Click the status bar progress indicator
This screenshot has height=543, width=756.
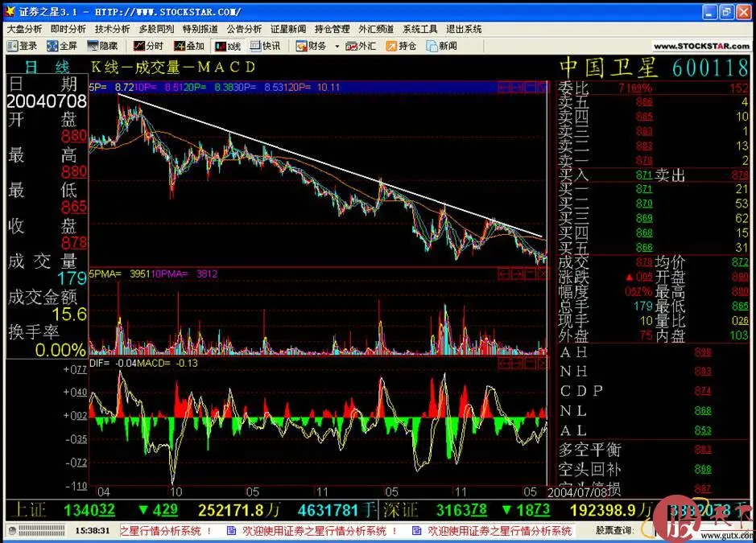coord(41,530)
